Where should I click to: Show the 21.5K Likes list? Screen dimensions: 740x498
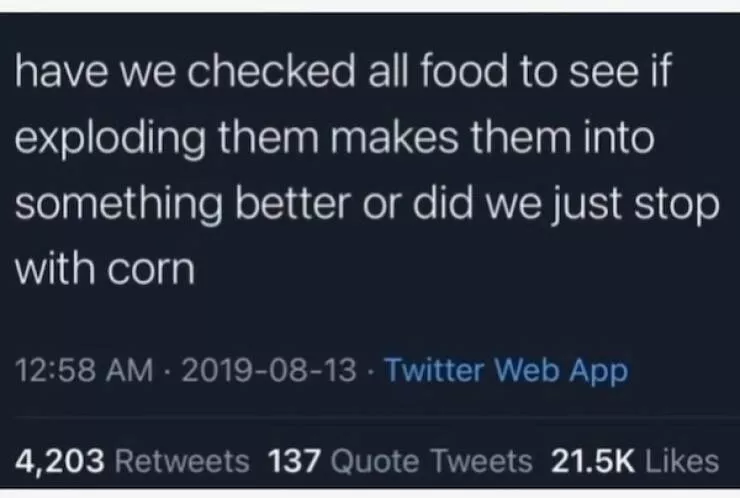click(634, 460)
